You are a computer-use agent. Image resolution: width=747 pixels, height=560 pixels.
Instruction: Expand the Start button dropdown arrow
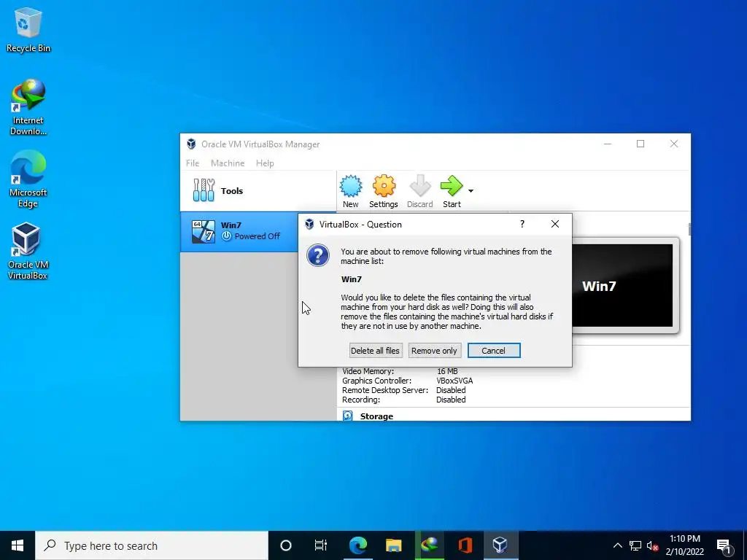point(471,191)
